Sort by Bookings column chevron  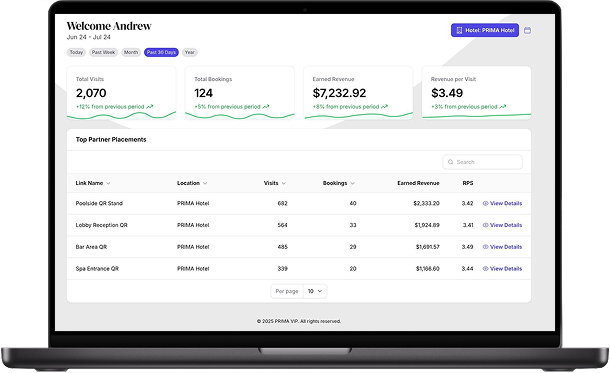(x=352, y=183)
